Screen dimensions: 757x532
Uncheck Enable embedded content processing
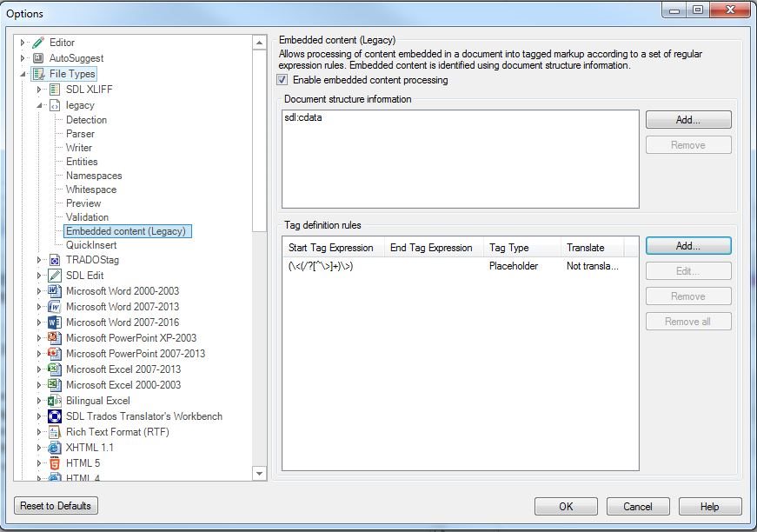tap(282, 80)
